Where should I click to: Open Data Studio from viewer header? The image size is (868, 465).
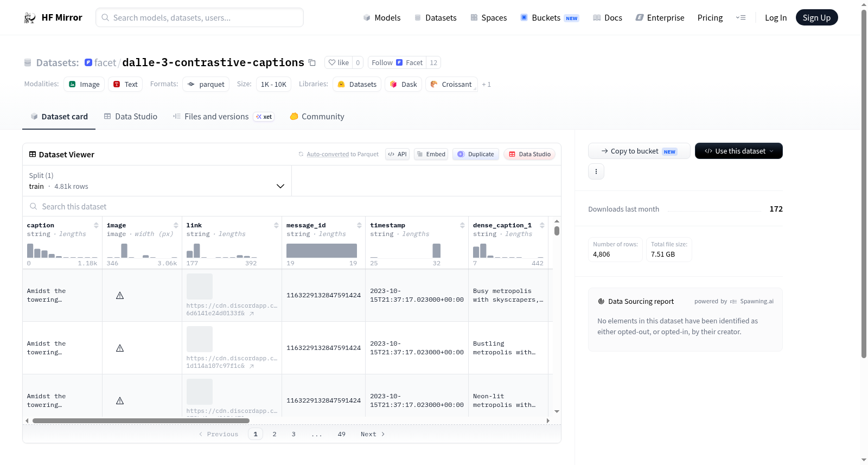529,154
